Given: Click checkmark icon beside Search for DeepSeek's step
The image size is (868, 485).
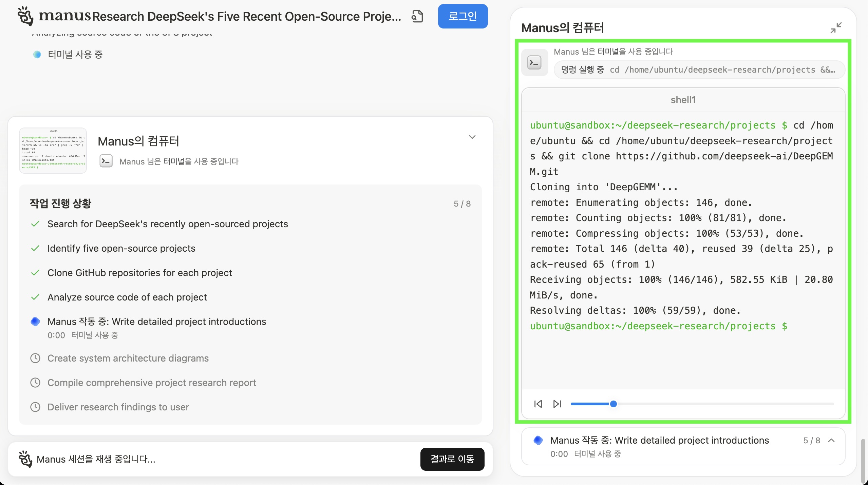Looking at the screenshot, I should click(x=35, y=224).
